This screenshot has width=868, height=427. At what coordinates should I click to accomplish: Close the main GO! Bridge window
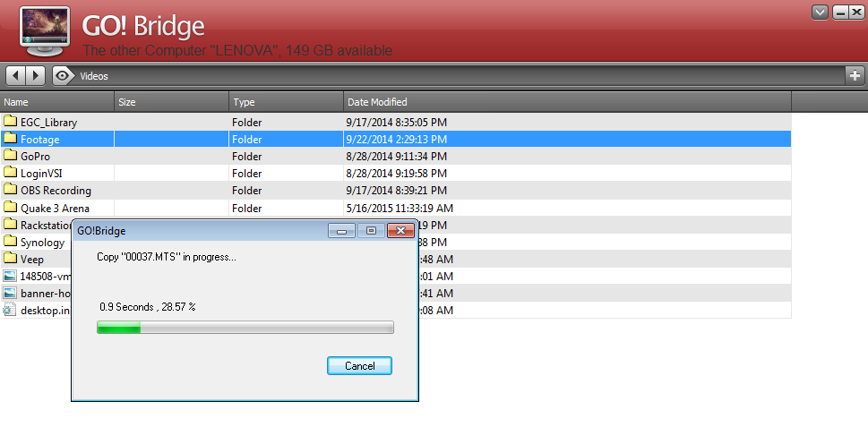[x=856, y=13]
